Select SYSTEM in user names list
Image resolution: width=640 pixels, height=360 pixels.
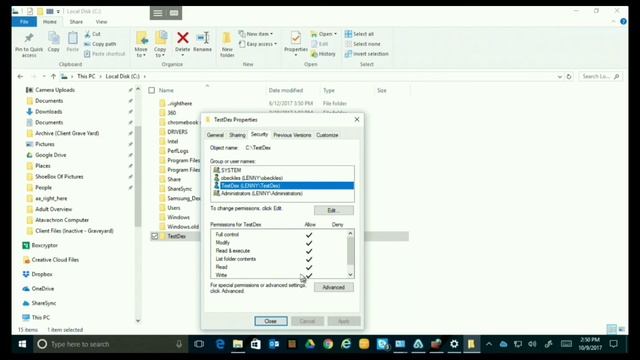click(x=282, y=170)
